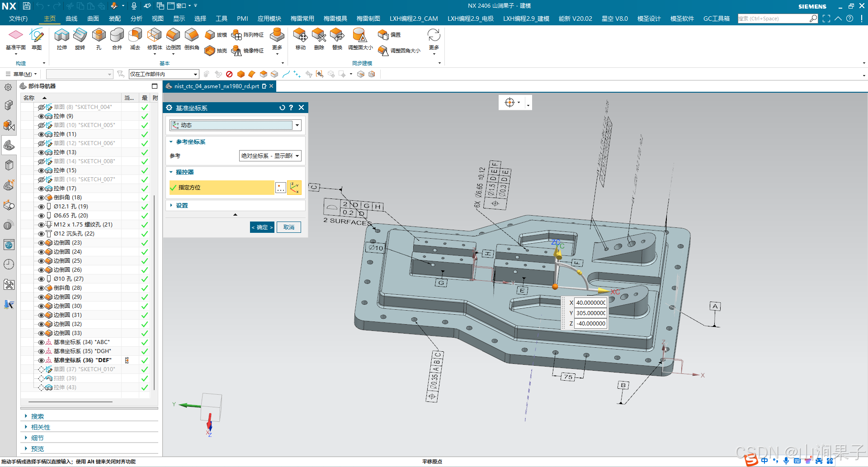The height and width of the screenshot is (467, 868).
Task: Open the 仅在工作部件内 selection scope dropdown
Action: (x=164, y=74)
